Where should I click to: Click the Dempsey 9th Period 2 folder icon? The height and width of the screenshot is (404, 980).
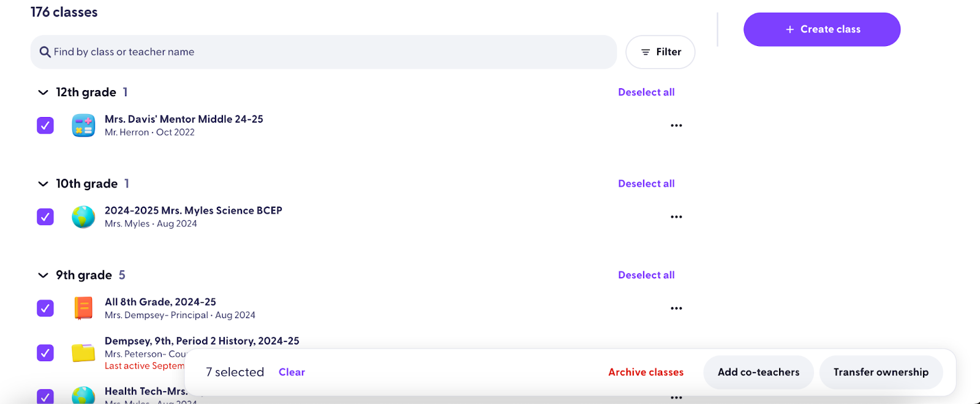tap(83, 353)
